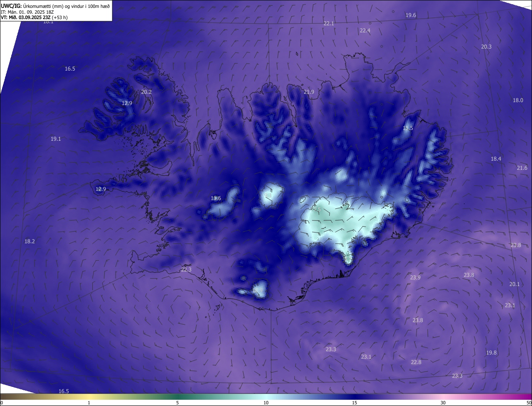Click the color scale label 10
The image size is (532, 406).
coord(266,403)
